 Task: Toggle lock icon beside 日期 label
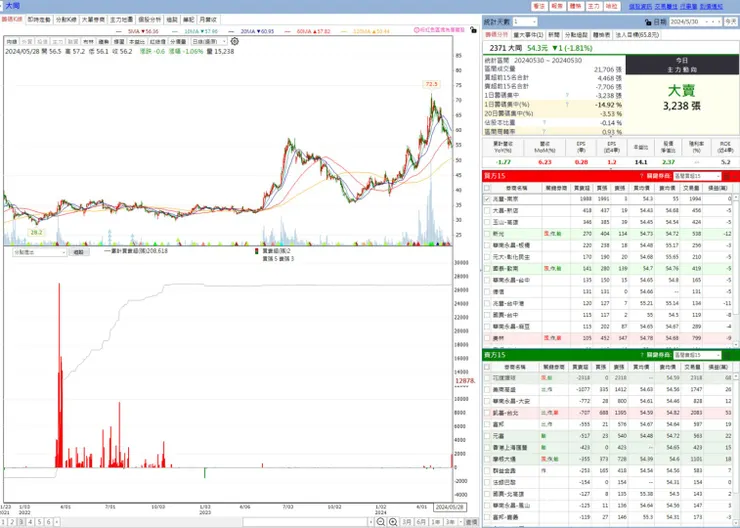point(648,22)
